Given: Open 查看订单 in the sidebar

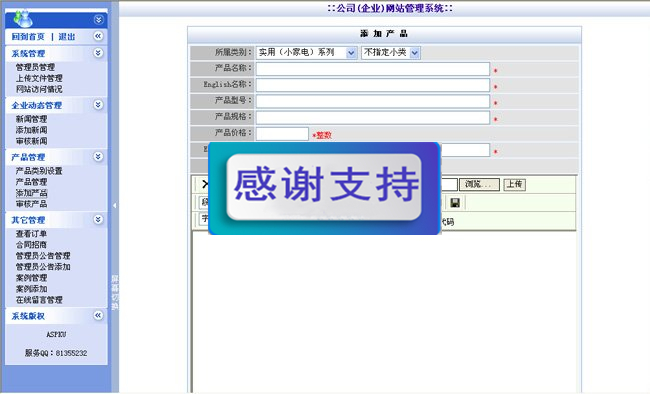Looking at the screenshot, I should point(32,233).
